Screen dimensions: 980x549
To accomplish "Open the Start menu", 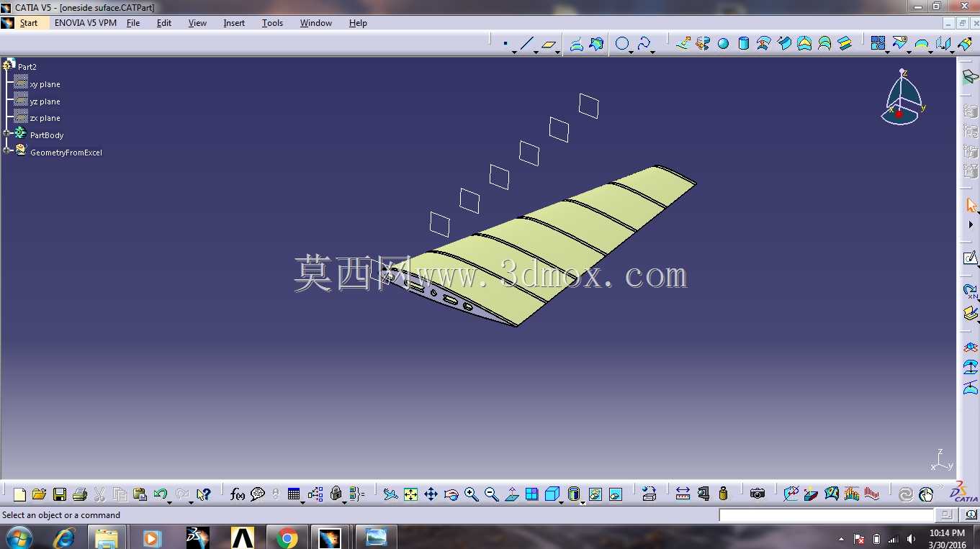I will coord(29,23).
